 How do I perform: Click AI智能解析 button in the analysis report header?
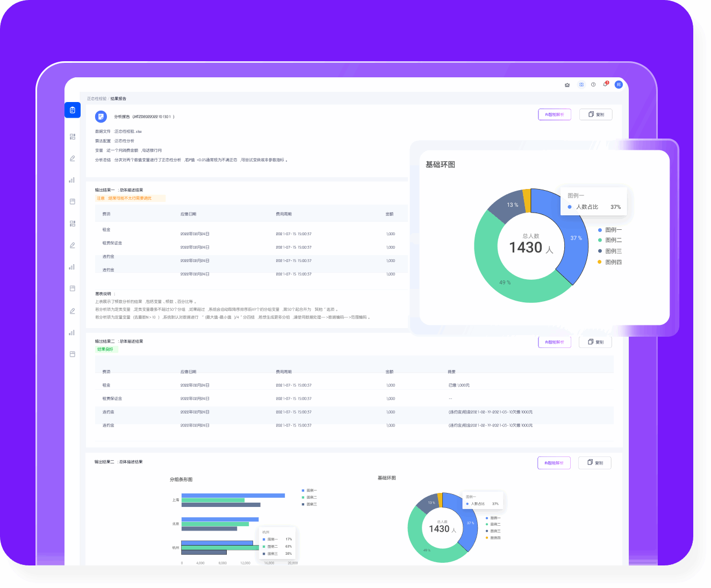[554, 114]
